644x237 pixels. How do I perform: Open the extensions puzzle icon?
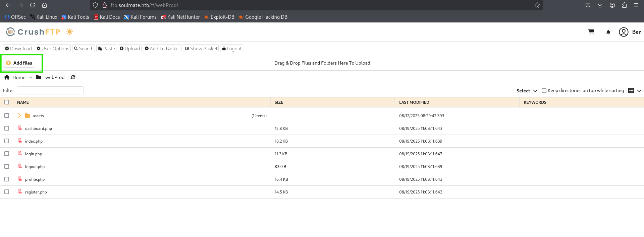click(x=624, y=5)
